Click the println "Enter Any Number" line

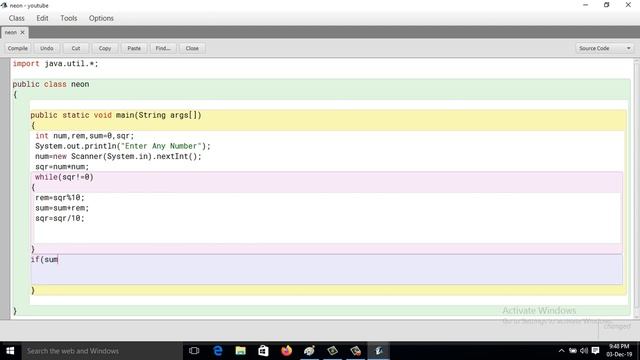[122, 146]
